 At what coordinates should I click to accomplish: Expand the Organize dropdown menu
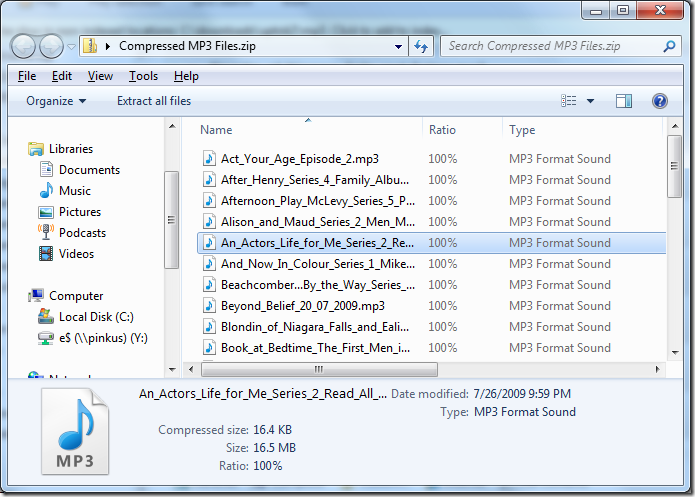(56, 101)
